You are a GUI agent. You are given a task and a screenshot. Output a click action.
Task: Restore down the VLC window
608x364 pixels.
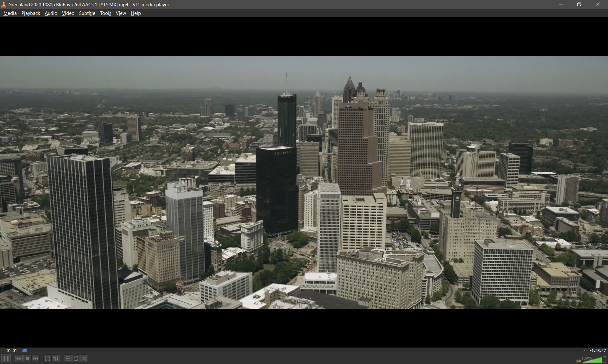pos(579,4)
